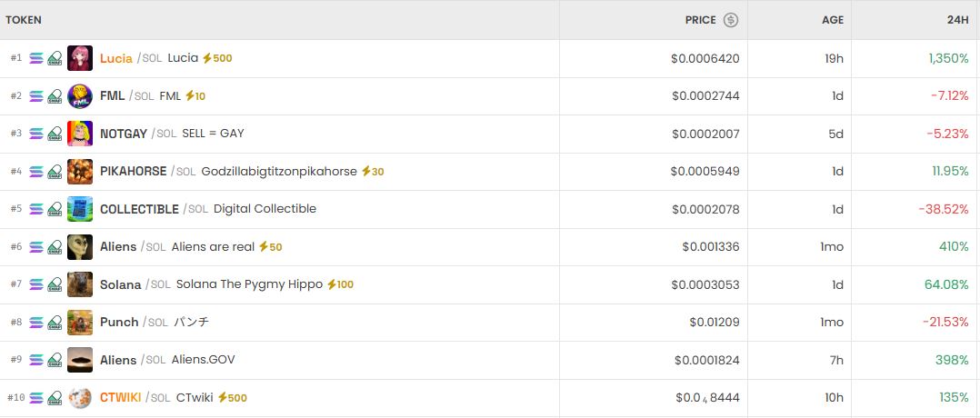Click the Solana chain icon on Lucia row

tap(36, 58)
